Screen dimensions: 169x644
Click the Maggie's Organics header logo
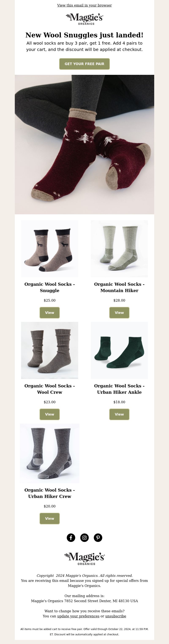tap(84, 19)
